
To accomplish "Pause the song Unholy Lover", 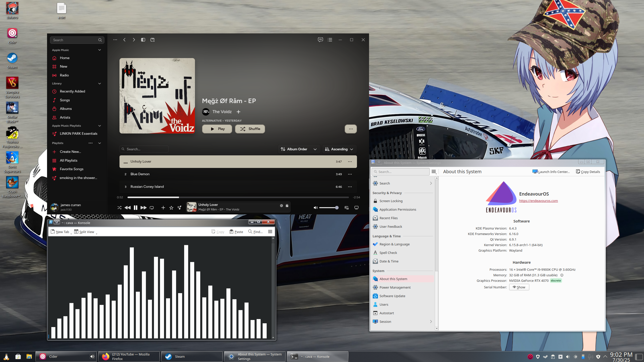I will pyautogui.click(x=136, y=208).
